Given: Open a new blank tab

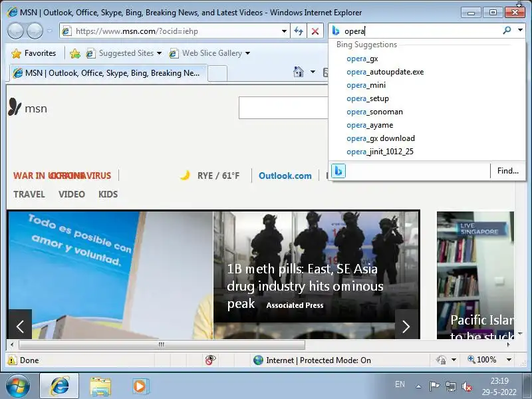Looking at the screenshot, I should (217, 73).
